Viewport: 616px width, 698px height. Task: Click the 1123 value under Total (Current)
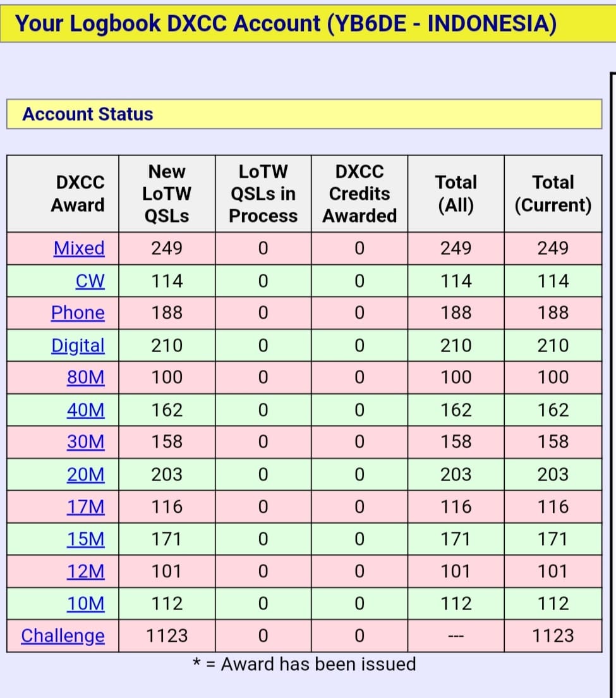[x=553, y=635]
